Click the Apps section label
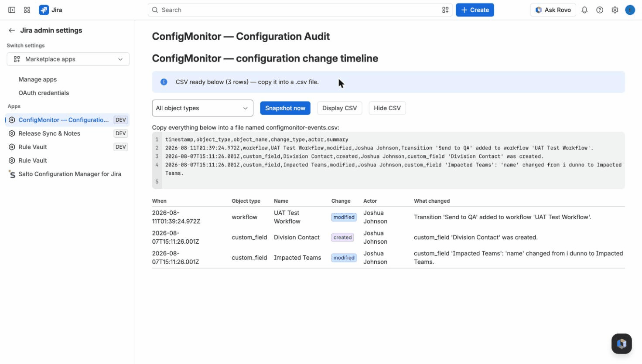 [x=14, y=106]
